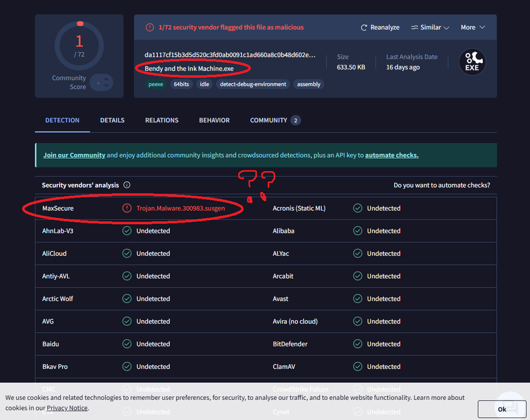Vote up on the community score
The width and height of the screenshot is (530, 420).
(x=106, y=79)
